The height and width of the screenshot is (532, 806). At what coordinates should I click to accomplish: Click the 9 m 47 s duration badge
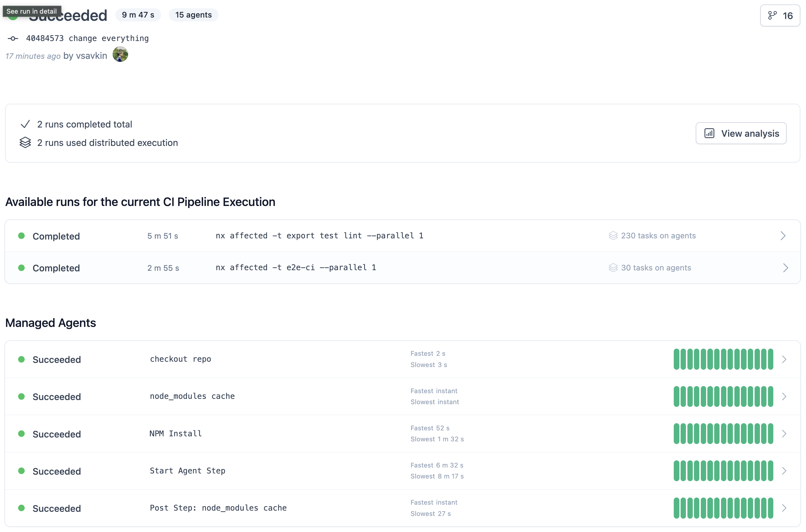coord(138,15)
